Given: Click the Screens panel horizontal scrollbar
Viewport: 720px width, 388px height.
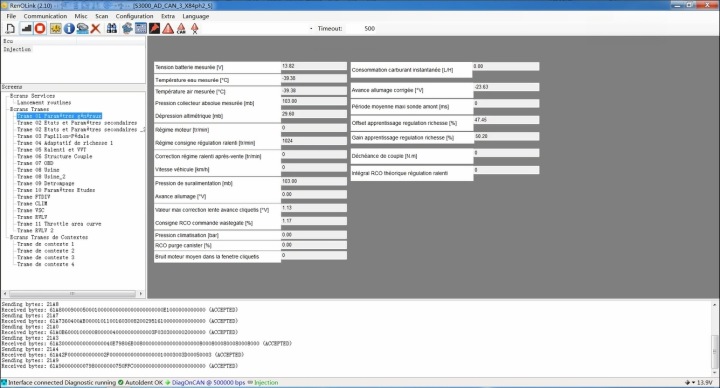Looking at the screenshot, I should click(73, 293).
